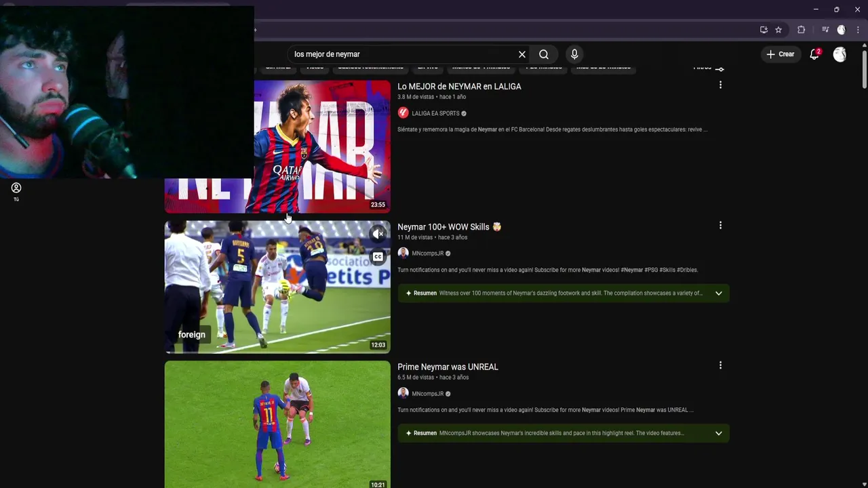Image resolution: width=868 pixels, height=488 pixels.
Task: Open the browser extensions puzzle icon
Action: (x=801, y=30)
